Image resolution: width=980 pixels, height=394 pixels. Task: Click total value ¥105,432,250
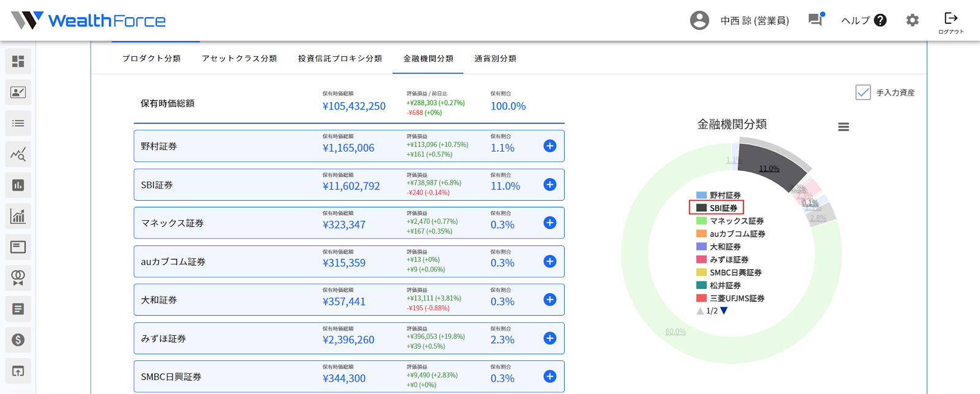coord(354,106)
